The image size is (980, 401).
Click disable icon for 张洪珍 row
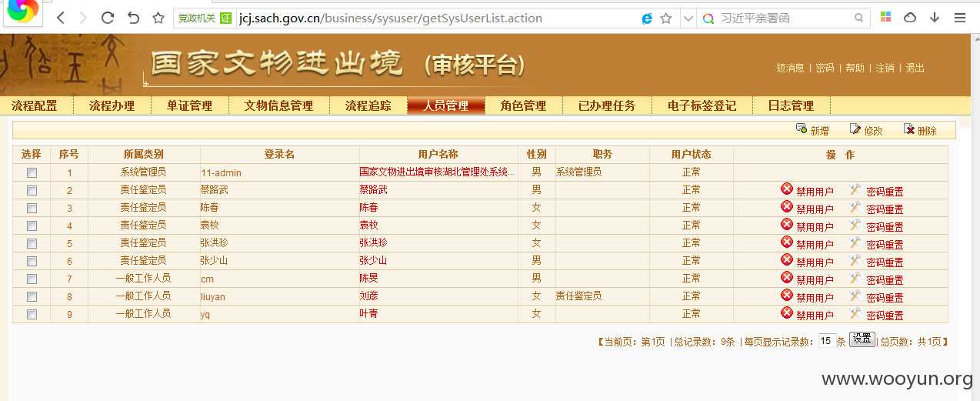pos(787,242)
